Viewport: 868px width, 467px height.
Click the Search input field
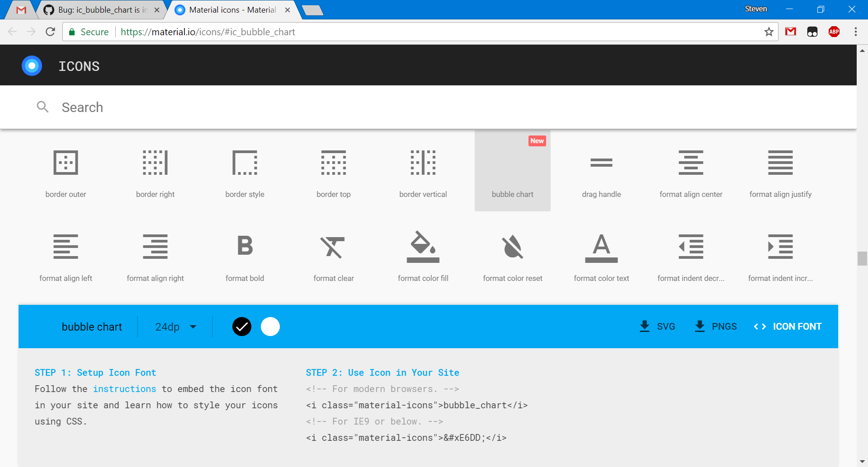tap(428, 107)
